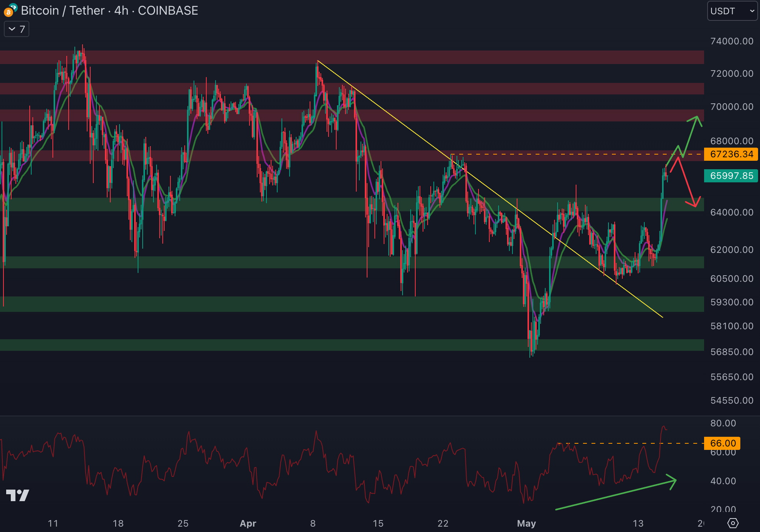
Task: Click the 70000.00 price axis label
Action: (x=731, y=107)
